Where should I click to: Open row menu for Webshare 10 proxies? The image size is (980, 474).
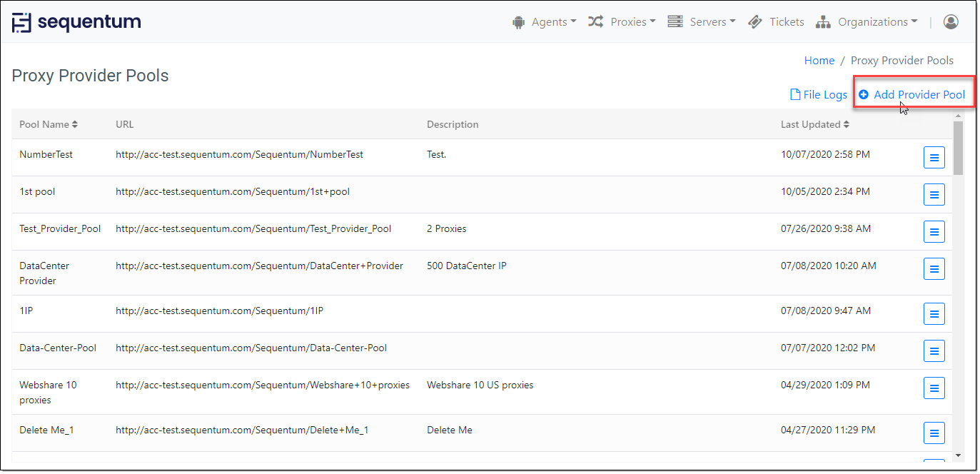click(934, 388)
